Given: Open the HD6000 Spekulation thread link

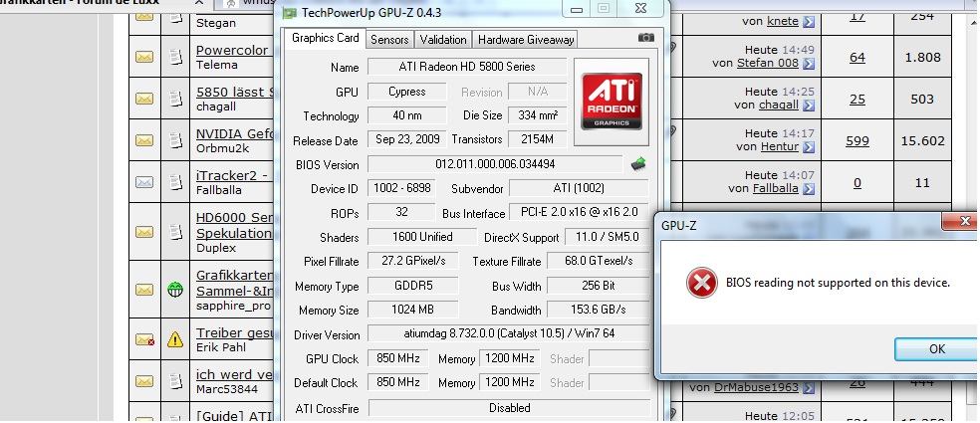Looking at the screenshot, I should coord(234,226).
